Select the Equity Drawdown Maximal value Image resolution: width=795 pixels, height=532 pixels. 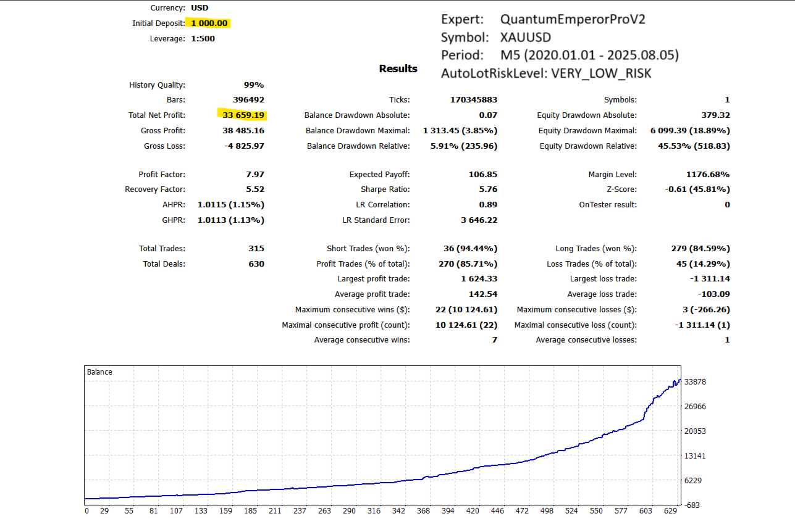coord(690,131)
